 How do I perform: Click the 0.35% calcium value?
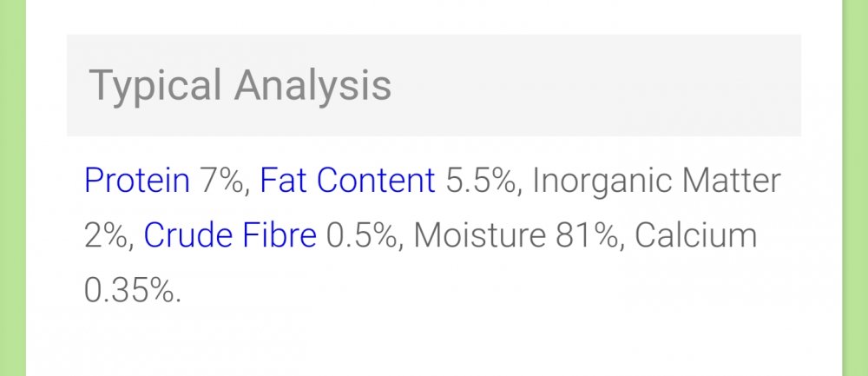(130, 290)
